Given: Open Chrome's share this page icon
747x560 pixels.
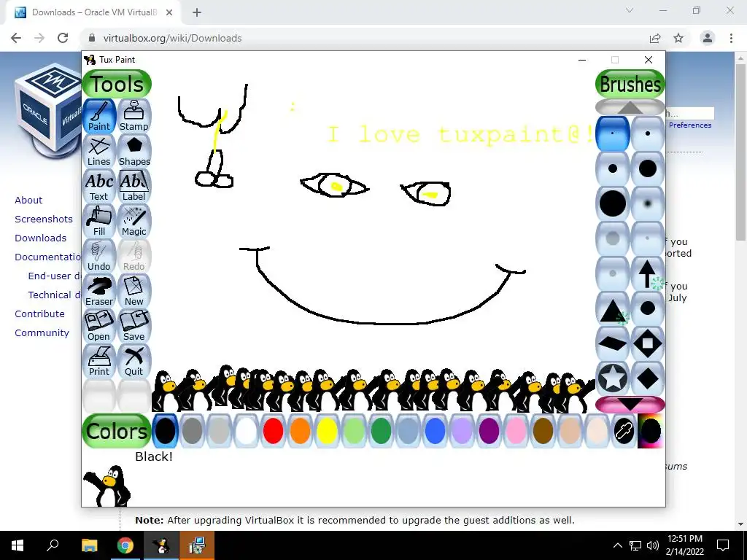Looking at the screenshot, I should point(655,38).
